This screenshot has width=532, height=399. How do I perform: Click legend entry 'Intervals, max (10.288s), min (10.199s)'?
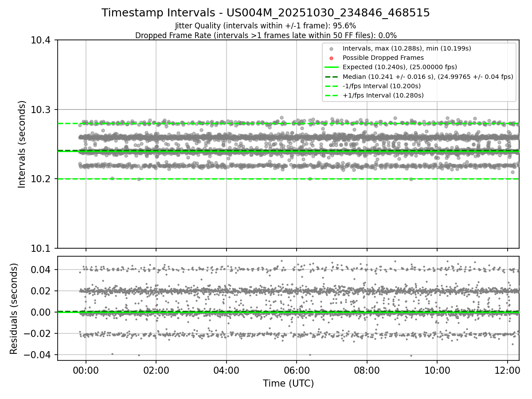[x=407, y=48]
